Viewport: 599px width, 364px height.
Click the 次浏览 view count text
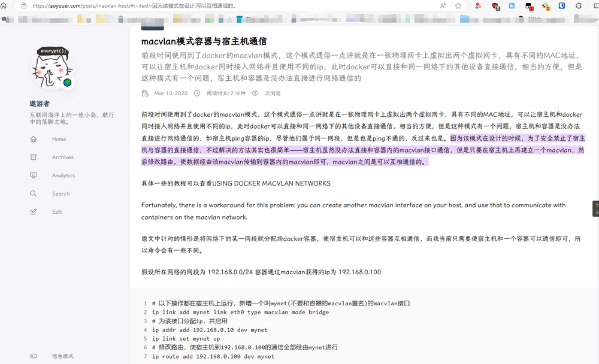[273, 93]
